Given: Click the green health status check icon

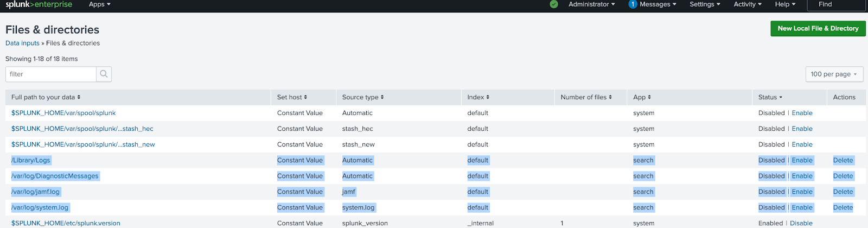Looking at the screenshot, I should (554, 4).
